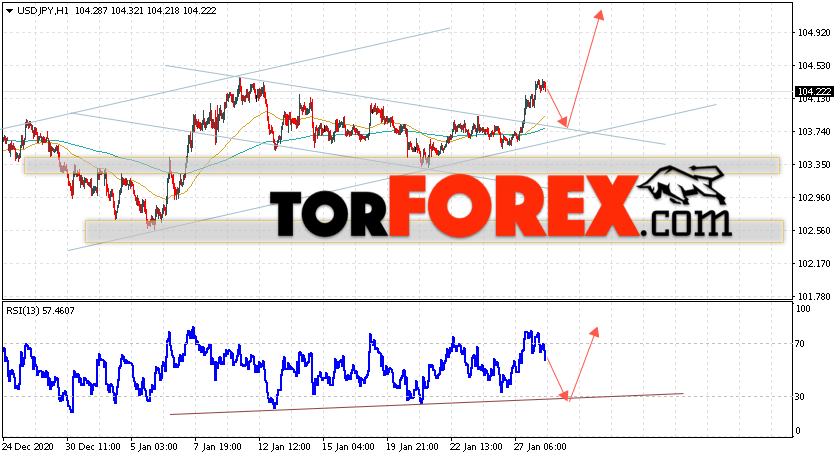Click the 5 Jan 03:00 time label
The image size is (838, 458).
point(154,447)
